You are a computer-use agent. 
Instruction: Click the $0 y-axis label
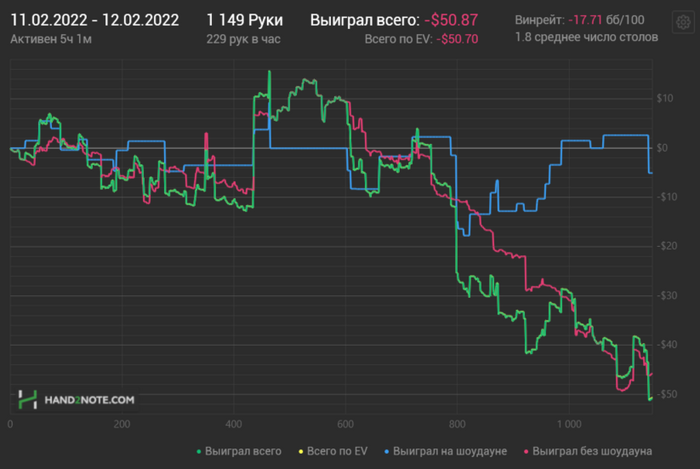pos(662,148)
